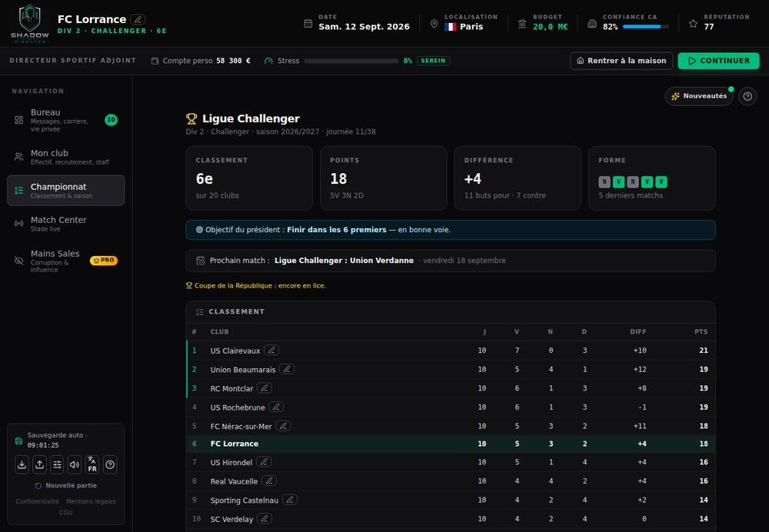Click the Coupe de la République status line
This screenshot has height=532, width=769.
255,285
